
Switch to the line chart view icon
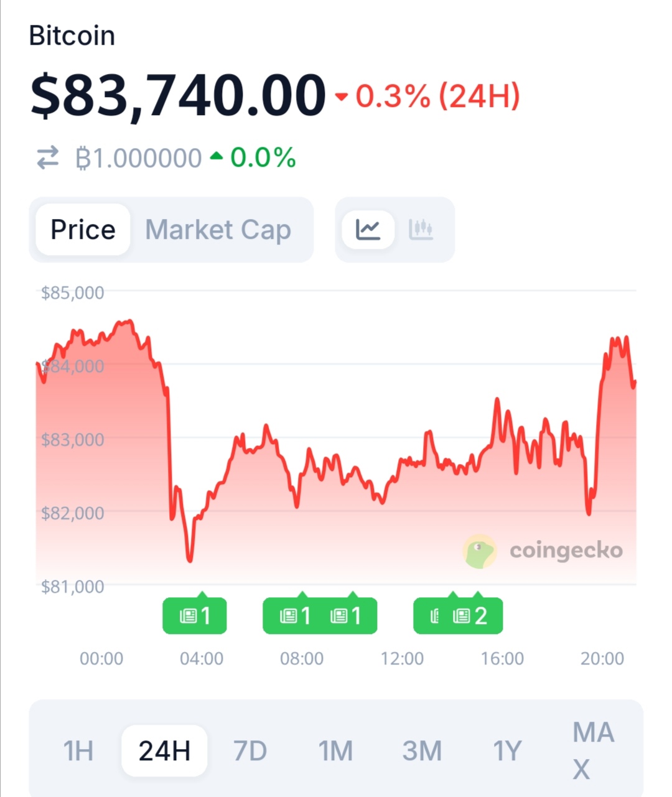[x=368, y=230]
